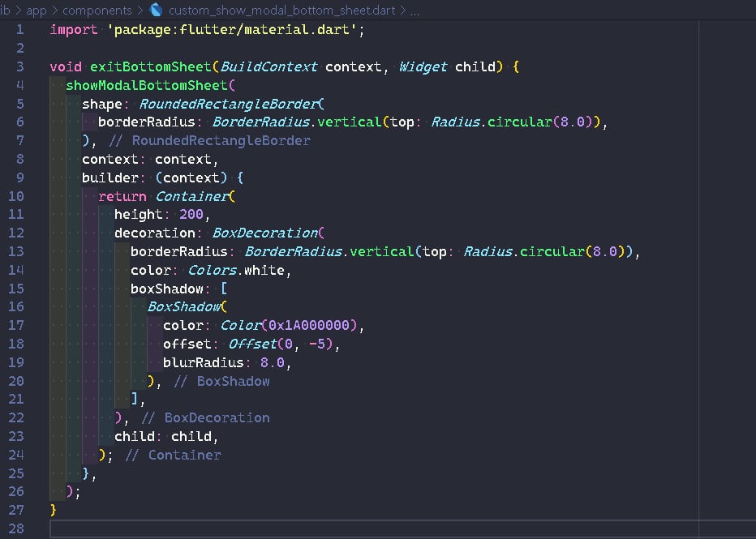Click Radius.circular on line 6
This screenshot has height=539, width=756.
(x=492, y=122)
